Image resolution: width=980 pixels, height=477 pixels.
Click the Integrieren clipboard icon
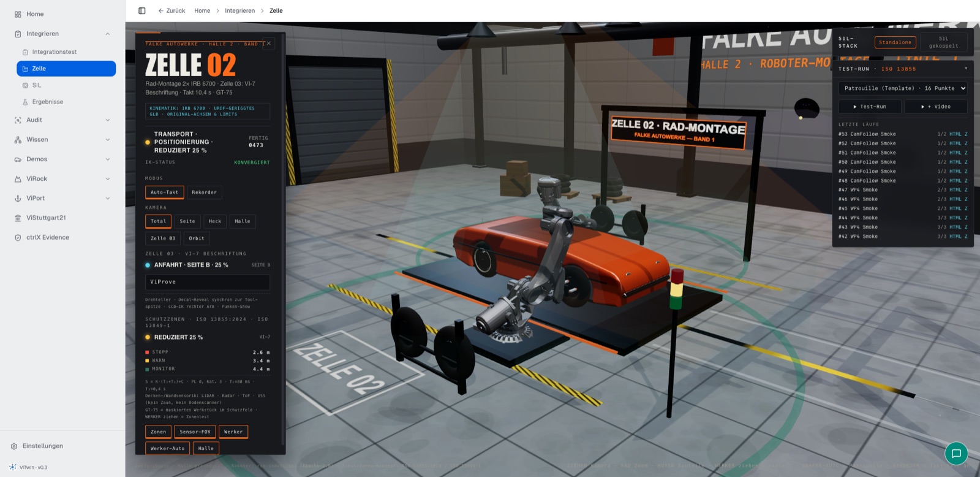click(18, 34)
